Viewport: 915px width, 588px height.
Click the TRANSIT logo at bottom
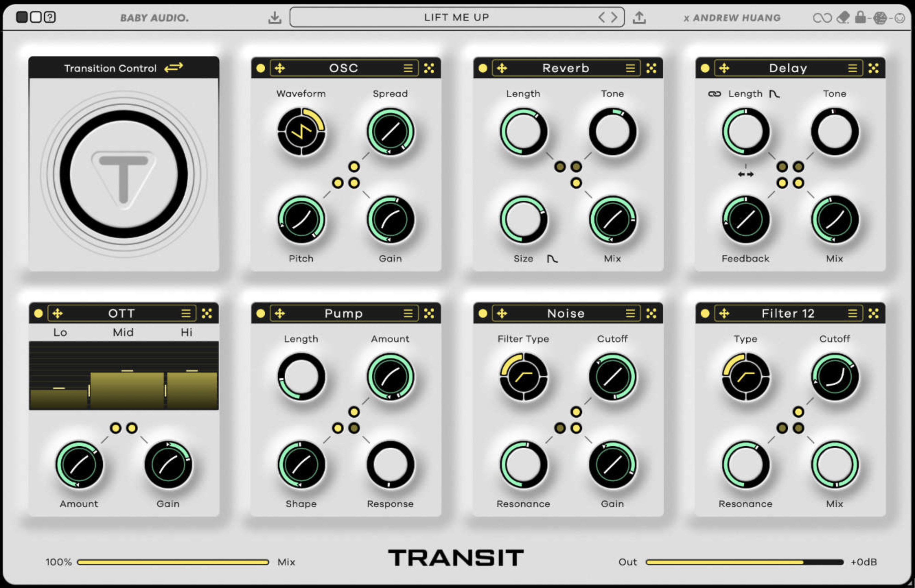click(456, 558)
